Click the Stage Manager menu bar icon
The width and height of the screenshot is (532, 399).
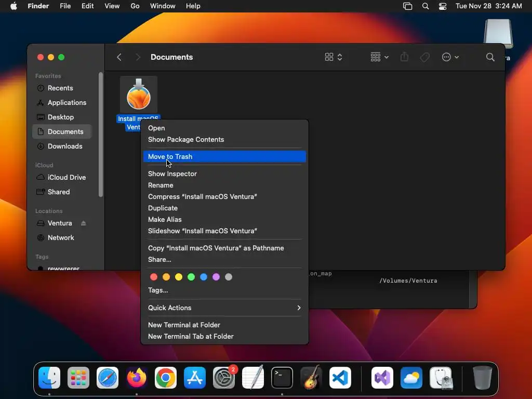(407, 6)
